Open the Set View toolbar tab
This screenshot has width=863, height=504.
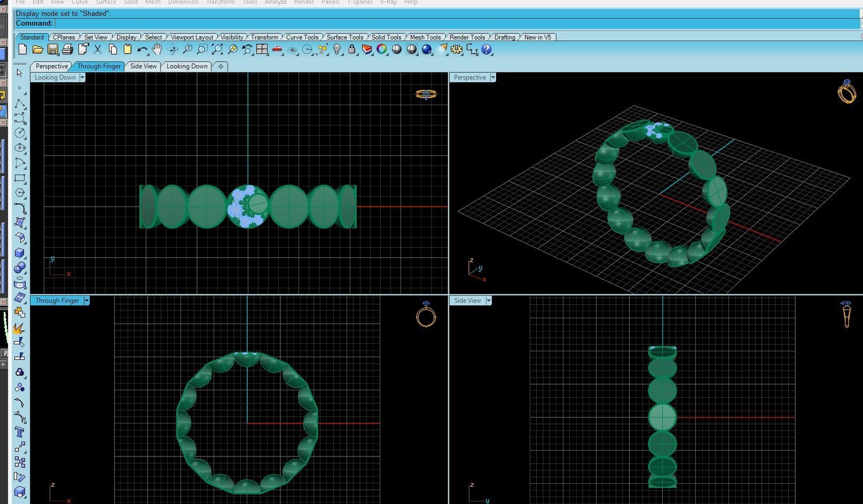96,37
